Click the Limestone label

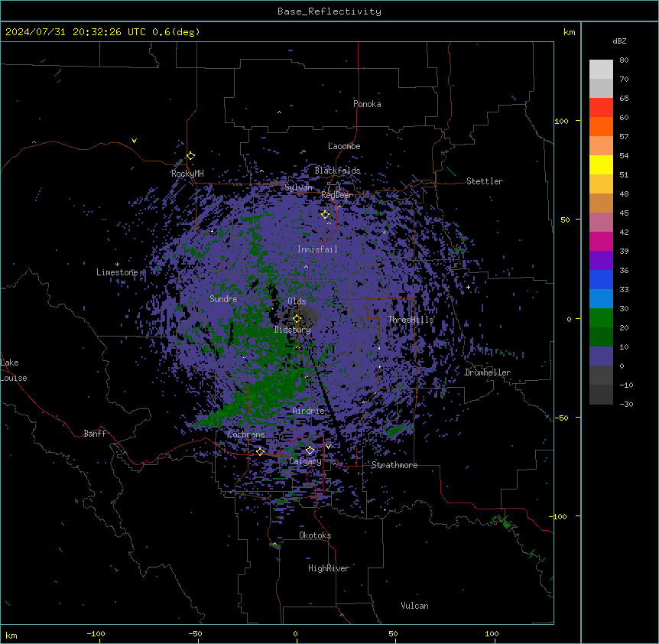(117, 272)
